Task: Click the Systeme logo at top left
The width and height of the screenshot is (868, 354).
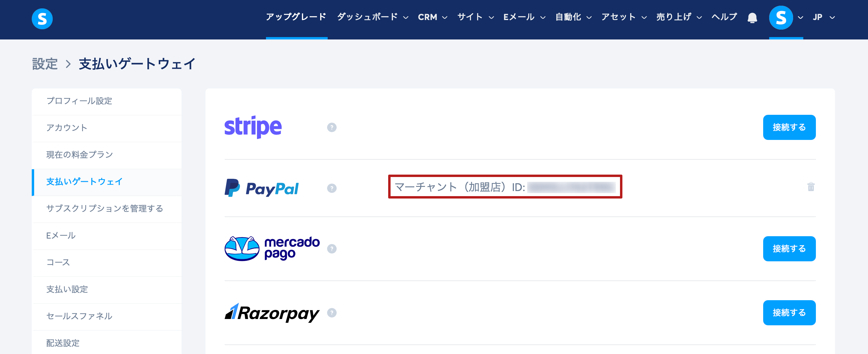Action: pos(42,19)
